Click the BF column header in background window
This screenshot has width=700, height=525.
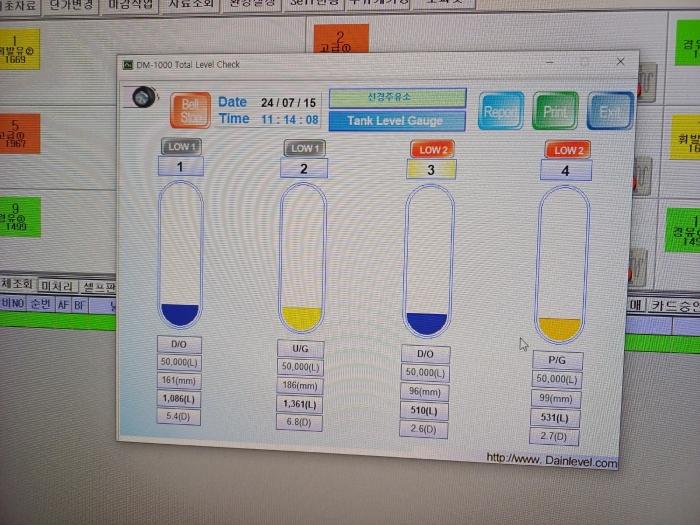(79, 305)
